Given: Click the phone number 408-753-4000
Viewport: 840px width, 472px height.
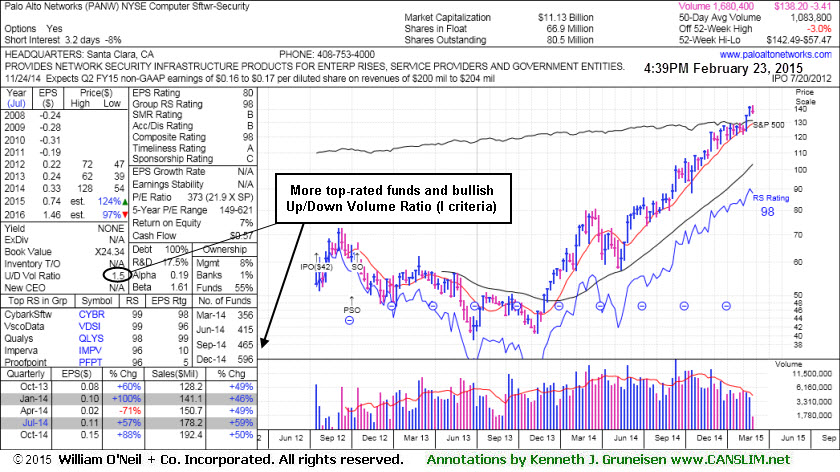Looking at the screenshot, I should click(x=346, y=55).
